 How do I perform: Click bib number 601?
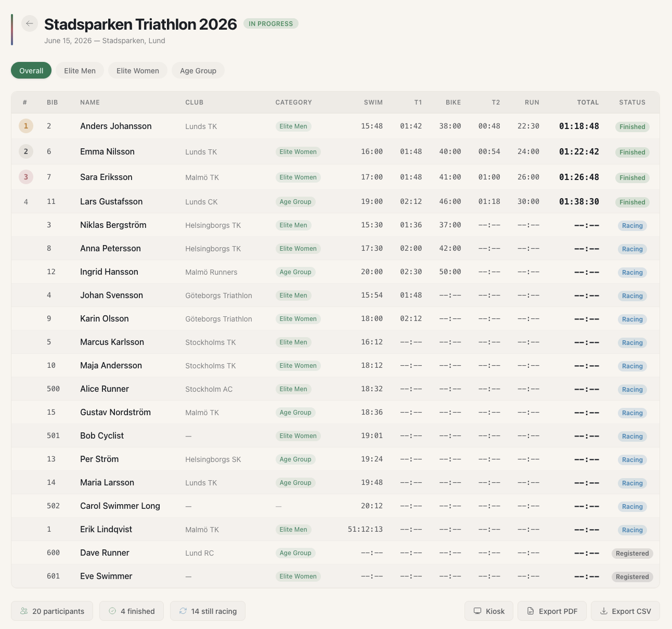coord(53,576)
